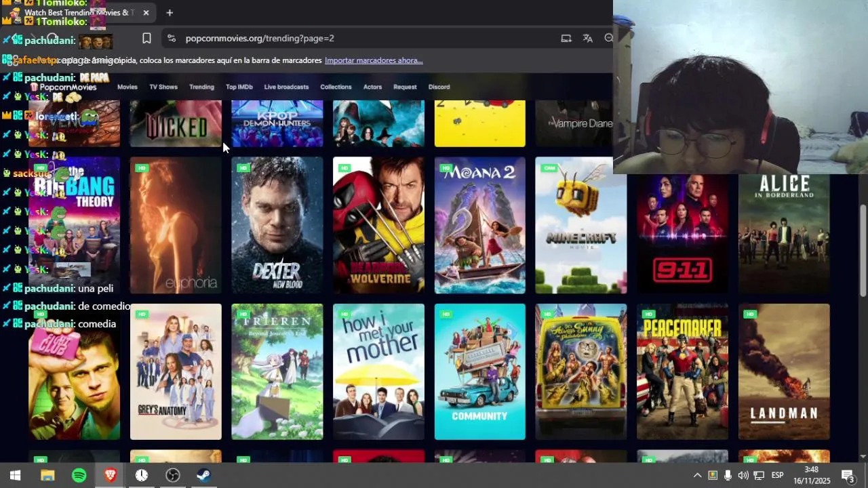Viewport: 868px width, 488px height.
Task: Open the Landman poster
Action: click(x=784, y=371)
